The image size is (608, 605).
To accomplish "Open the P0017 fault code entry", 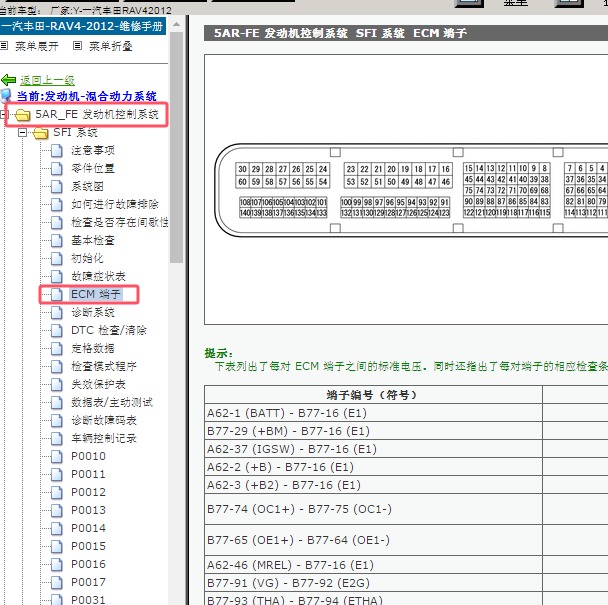I will (88, 583).
